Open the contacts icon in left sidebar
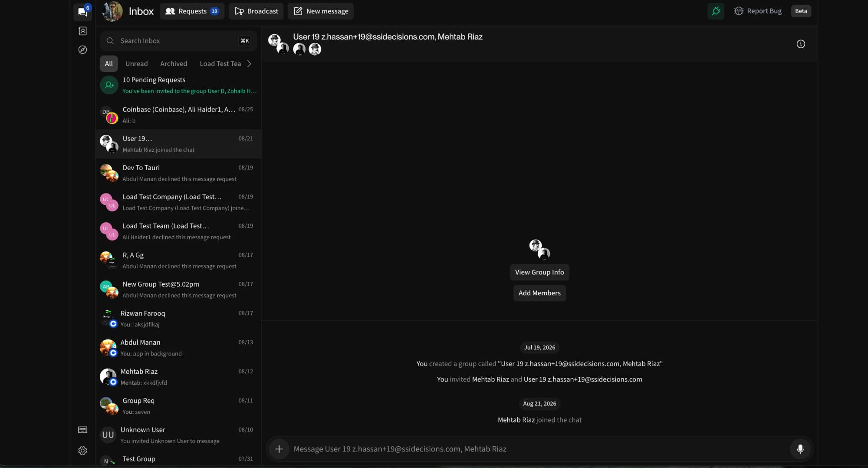The image size is (868, 468). point(82,31)
